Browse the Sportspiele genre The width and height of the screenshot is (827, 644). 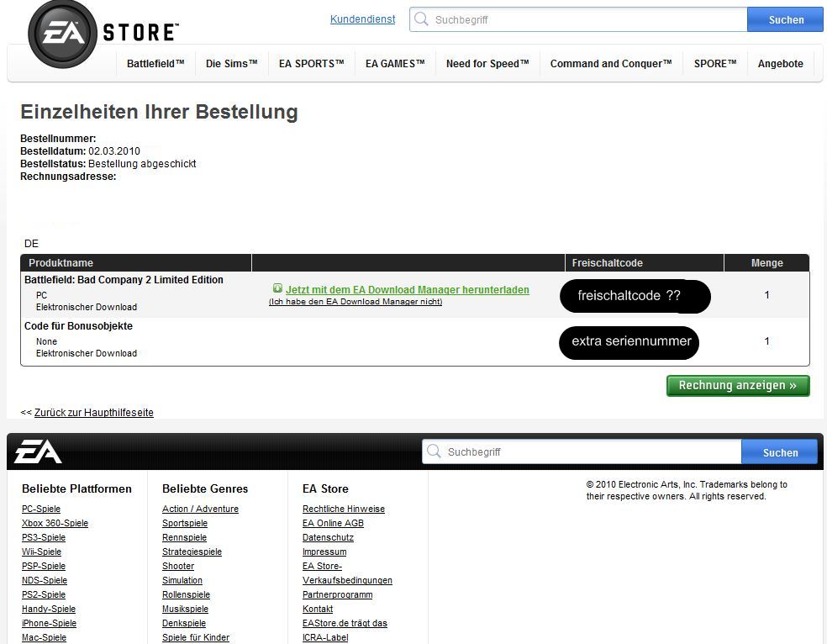(x=185, y=523)
